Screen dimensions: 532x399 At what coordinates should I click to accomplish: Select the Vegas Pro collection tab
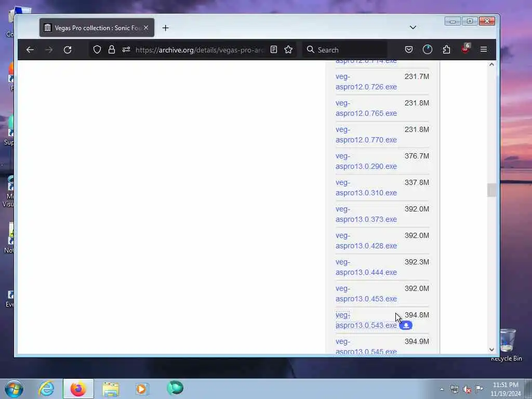pos(97,28)
